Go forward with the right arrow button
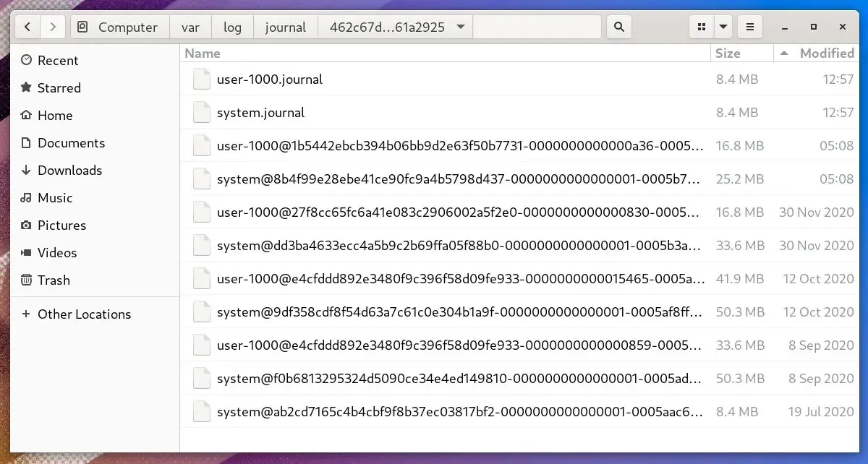The image size is (868, 464). (52, 27)
